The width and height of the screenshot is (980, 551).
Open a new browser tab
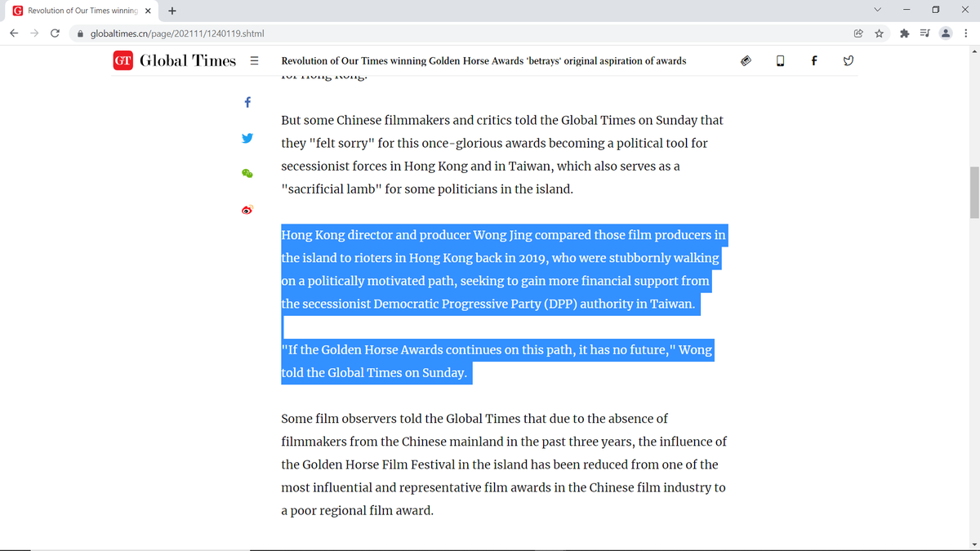click(x=172, y=11)
